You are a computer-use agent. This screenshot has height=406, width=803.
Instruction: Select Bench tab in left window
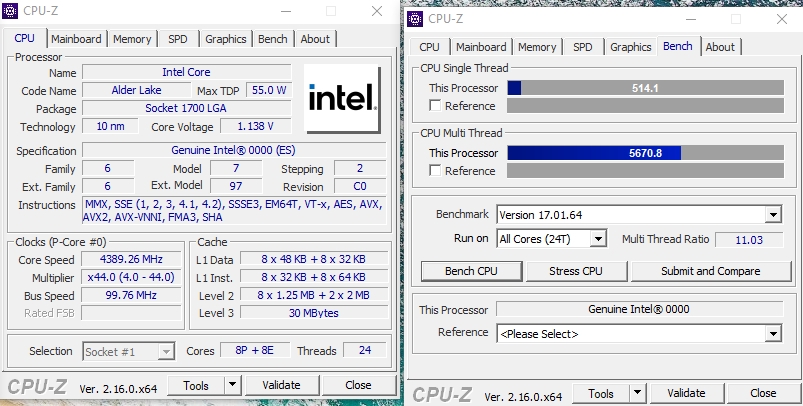tap(272, 39)
